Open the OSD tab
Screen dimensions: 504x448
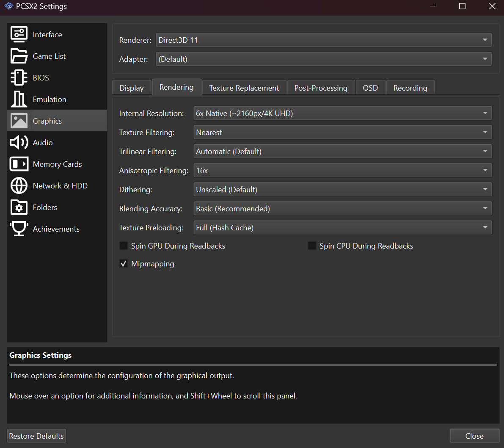coord(370,88)
